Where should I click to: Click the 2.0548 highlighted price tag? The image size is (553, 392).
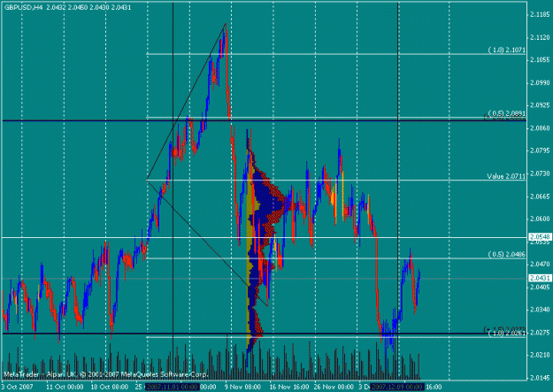tap(540, 237)
